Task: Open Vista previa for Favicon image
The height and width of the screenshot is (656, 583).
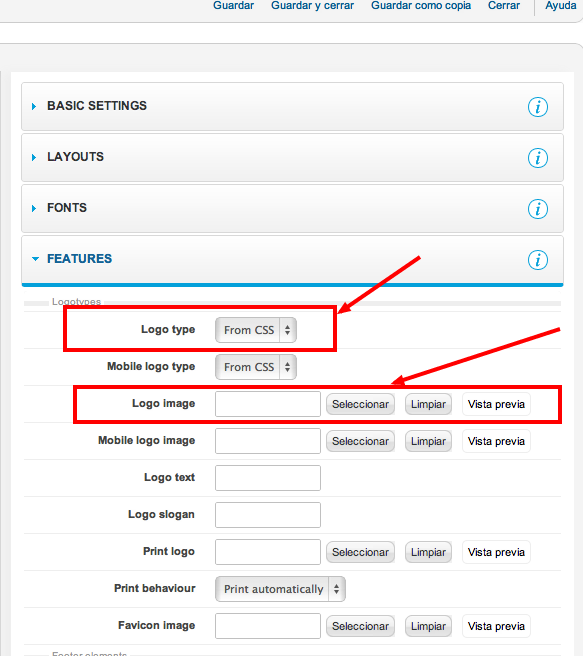Action: coord(496,626)
